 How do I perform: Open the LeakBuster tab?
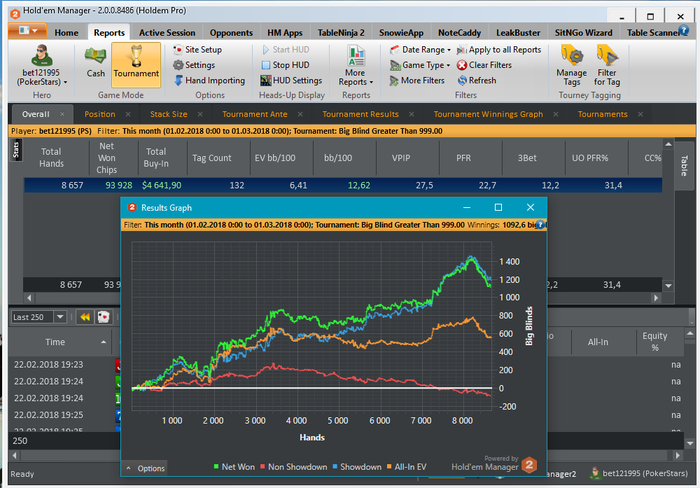(x=518, y=33)
